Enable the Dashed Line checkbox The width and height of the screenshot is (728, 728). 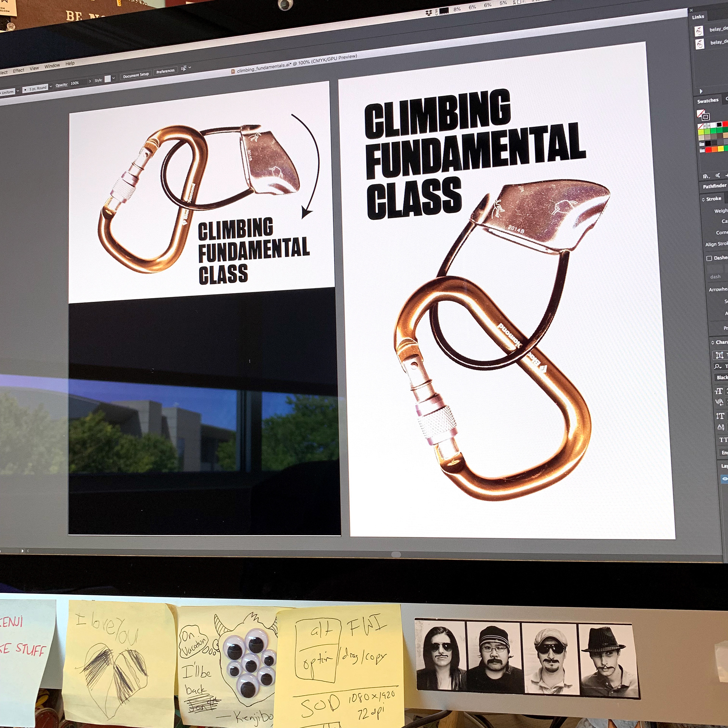pos(709,258)
